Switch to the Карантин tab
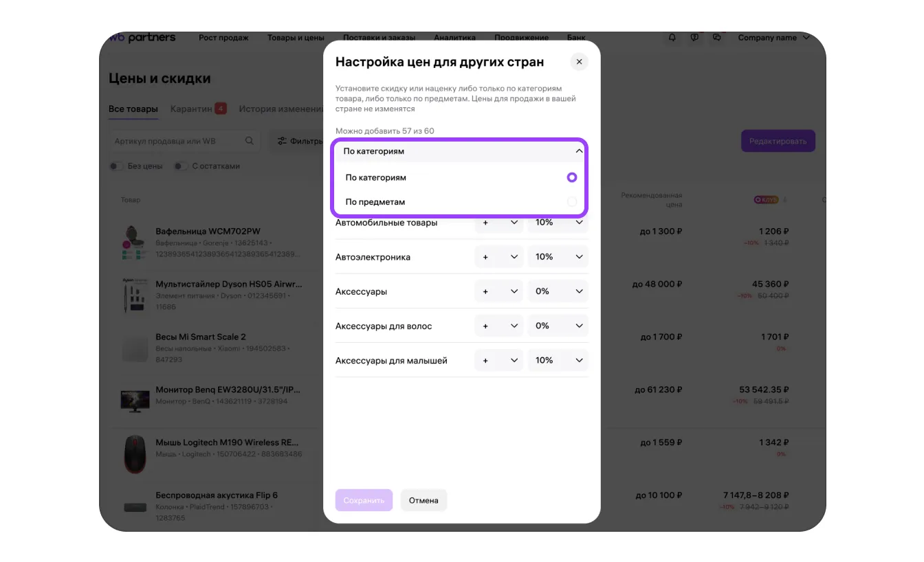 tap(198, 109)
